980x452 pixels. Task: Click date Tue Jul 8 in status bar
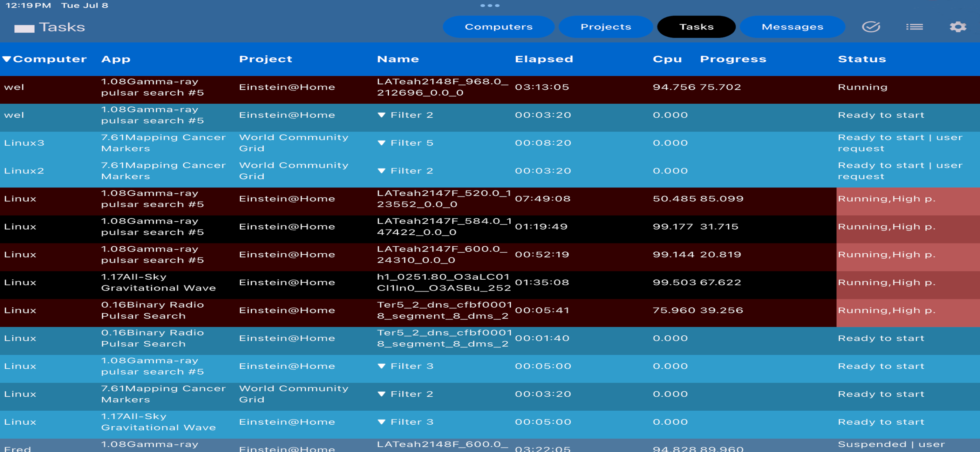[x=84, y=5]
